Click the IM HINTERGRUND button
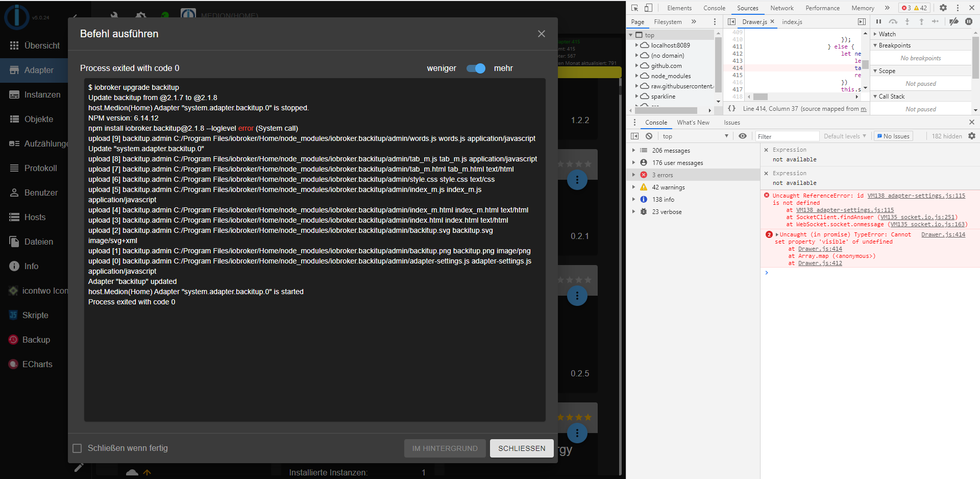Screen dimensions: 980x479 pyautogui.click(x=445, y=448)
